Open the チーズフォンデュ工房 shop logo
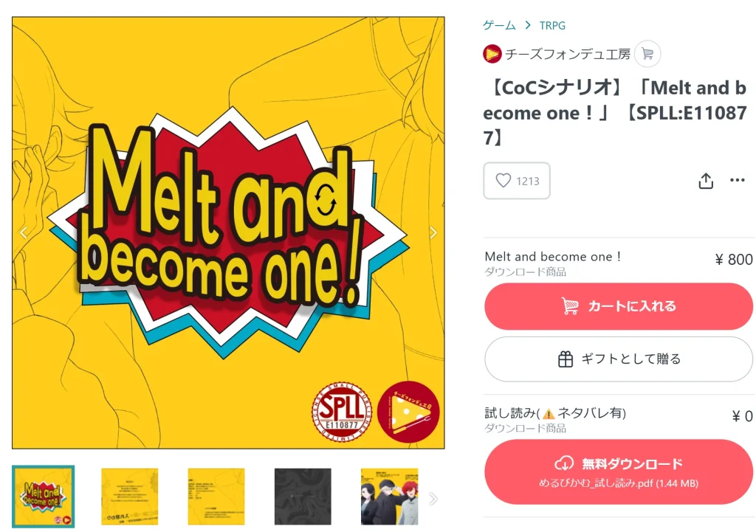 tap(492, 54)
